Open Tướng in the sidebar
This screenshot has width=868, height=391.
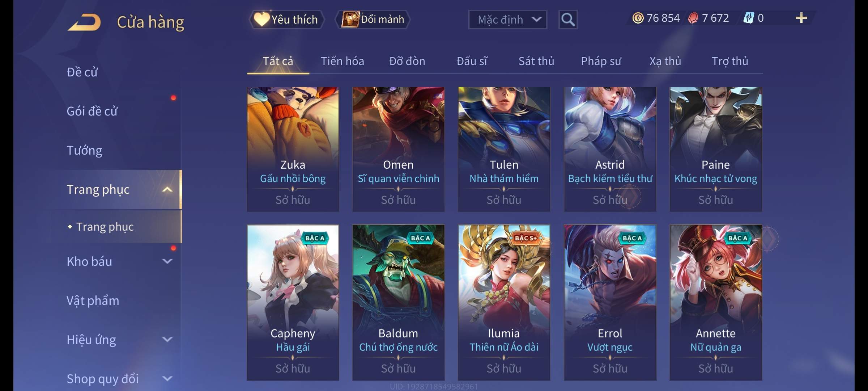click(84, 150)
